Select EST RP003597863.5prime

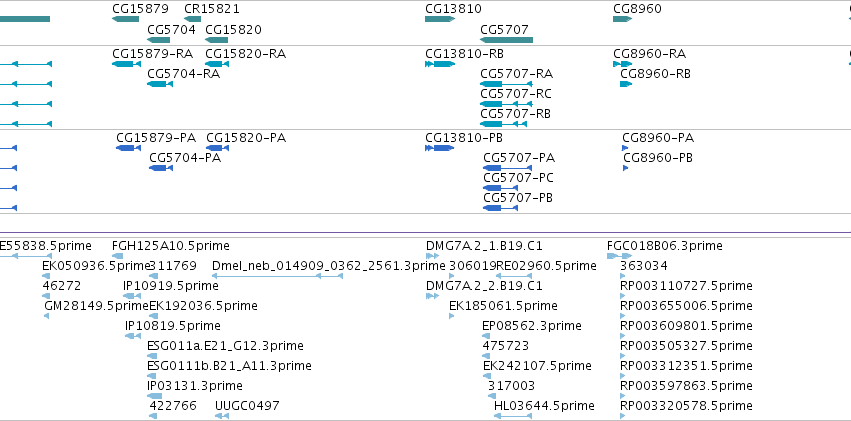tap(623, 396)
